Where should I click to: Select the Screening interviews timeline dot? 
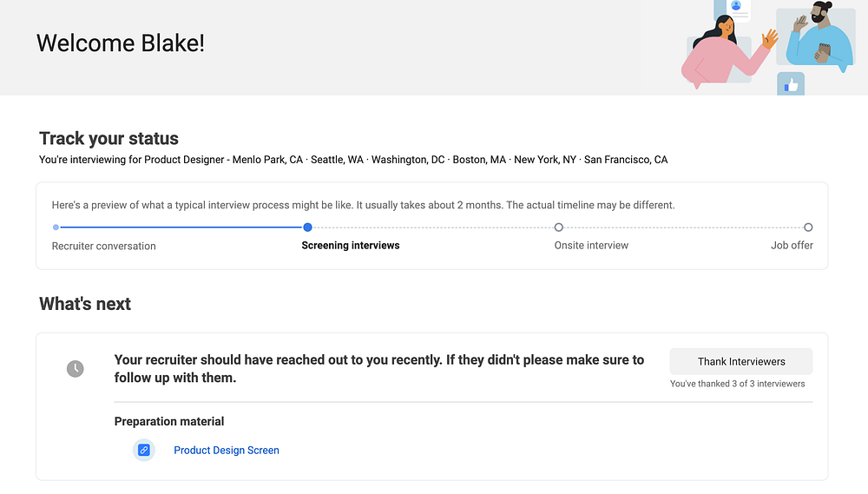click(x=307, y=227)
